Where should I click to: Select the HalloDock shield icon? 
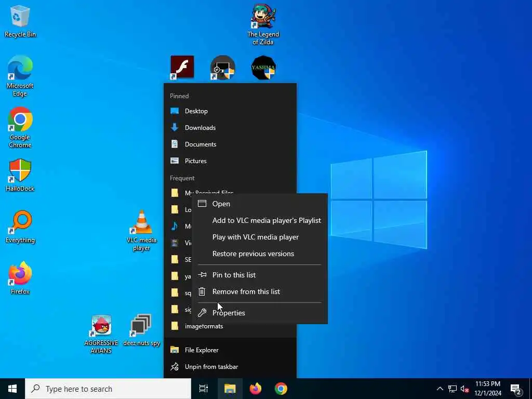[20, 175]
